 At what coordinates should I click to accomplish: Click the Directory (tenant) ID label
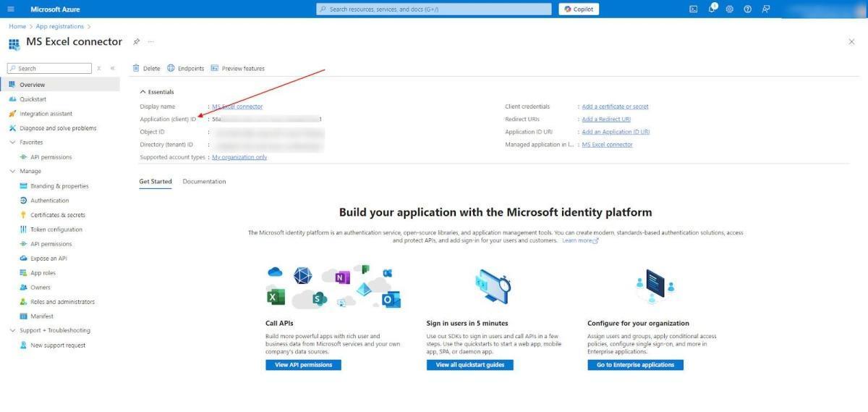pos(166,145)
